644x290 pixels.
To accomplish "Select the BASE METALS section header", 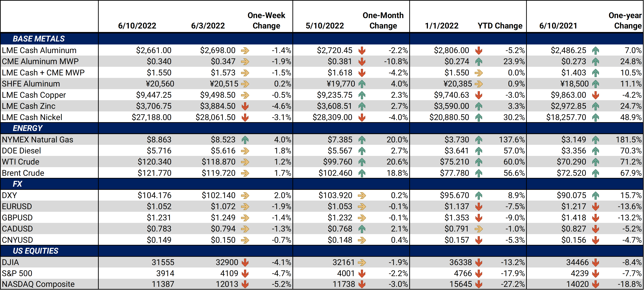I will 39,39.
